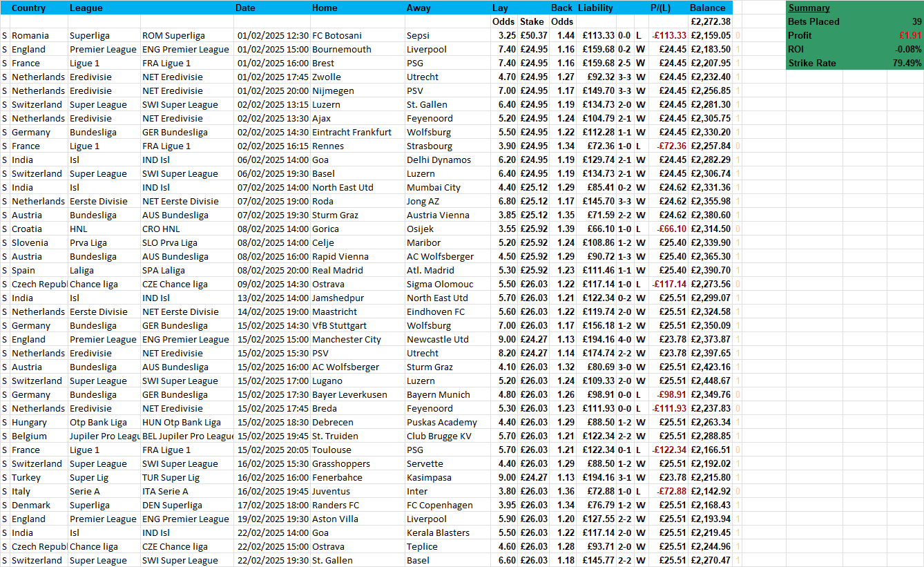
Task: Click the Juventus home team cell
Action: pyautogui.click(x=357, y=491)
